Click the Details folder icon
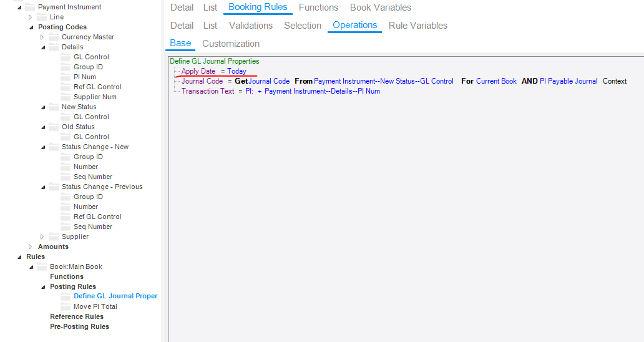This screenshot has height=342, width=644. pos(54,47)
